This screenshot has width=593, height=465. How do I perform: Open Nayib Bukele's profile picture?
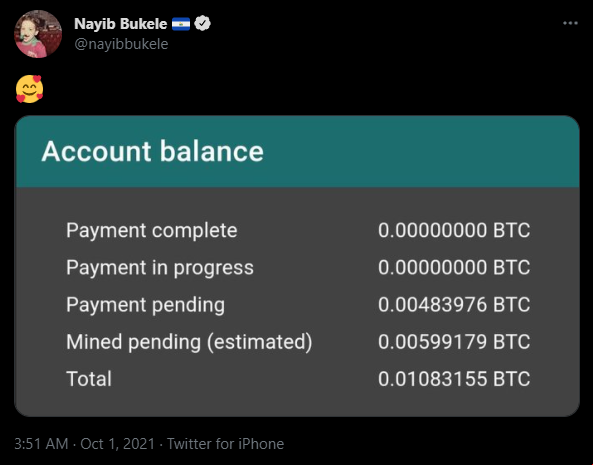[38, 34]
